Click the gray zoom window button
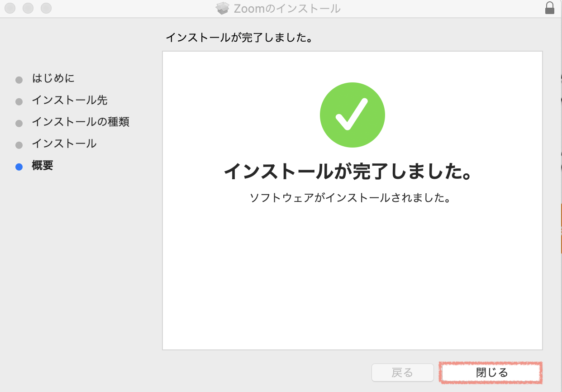 [x=46, y=8]
